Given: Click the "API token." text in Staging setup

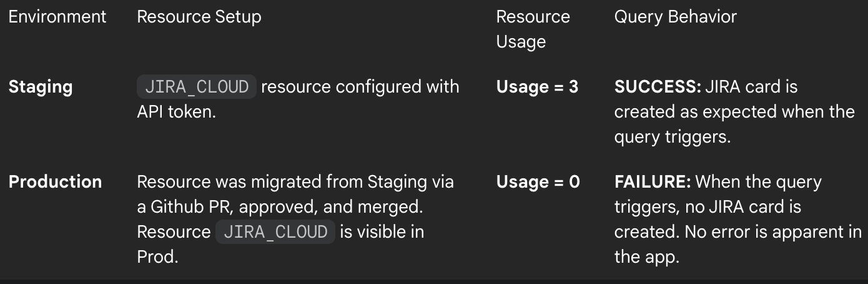Looking at the screenshot, I should (x=177, y=112).
